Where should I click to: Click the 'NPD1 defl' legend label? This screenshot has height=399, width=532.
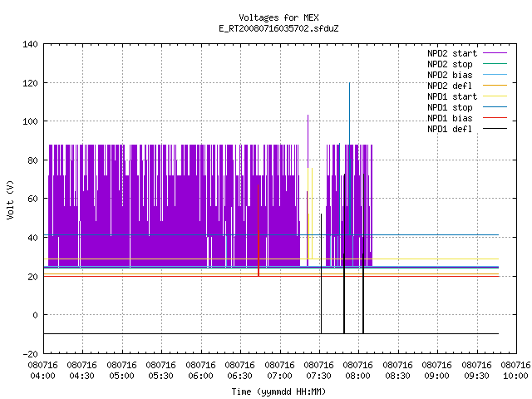[x=450, y=130]
